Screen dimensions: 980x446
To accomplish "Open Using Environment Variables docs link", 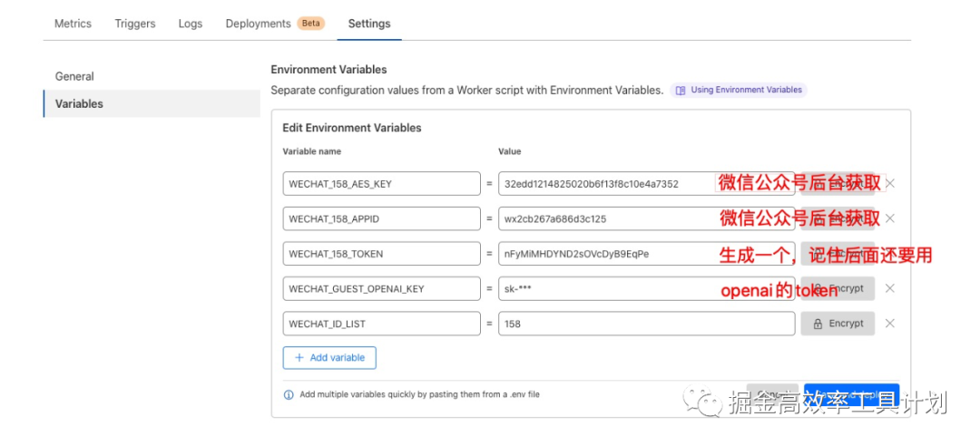I will tap(739, 90).
